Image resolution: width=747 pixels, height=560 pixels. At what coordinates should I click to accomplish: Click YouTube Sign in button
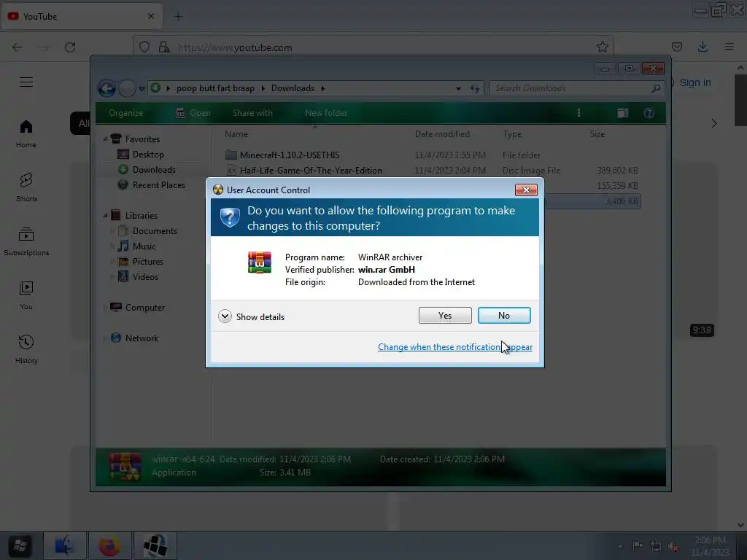[694, 82]
